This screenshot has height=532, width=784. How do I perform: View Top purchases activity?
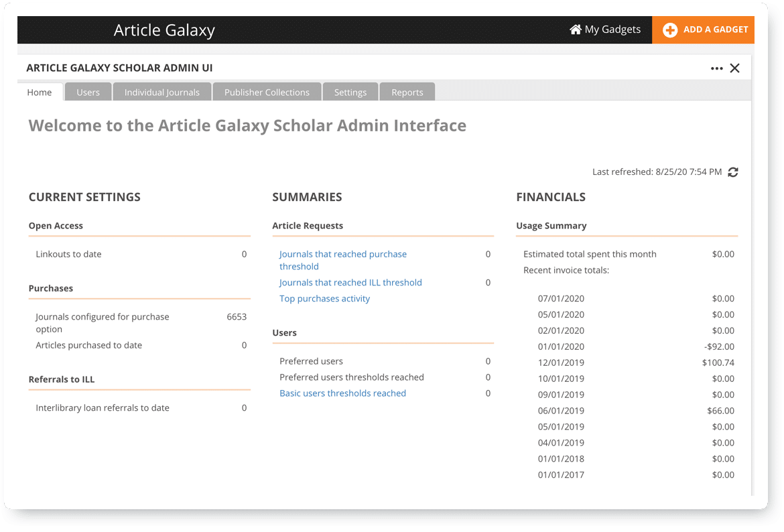point(324,299)
